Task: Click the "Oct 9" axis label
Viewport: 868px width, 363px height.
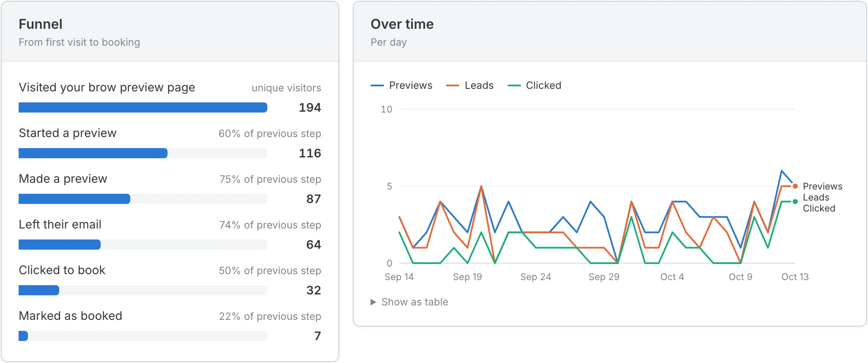Action: tap(741, 277)
